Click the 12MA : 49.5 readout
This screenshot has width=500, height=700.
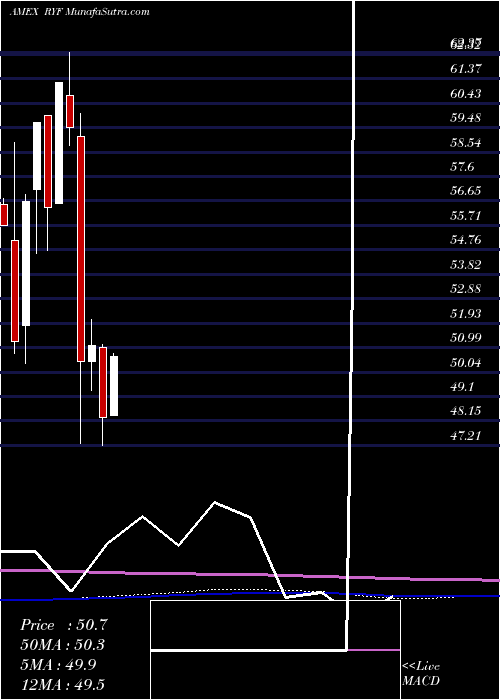pos(63,684)
